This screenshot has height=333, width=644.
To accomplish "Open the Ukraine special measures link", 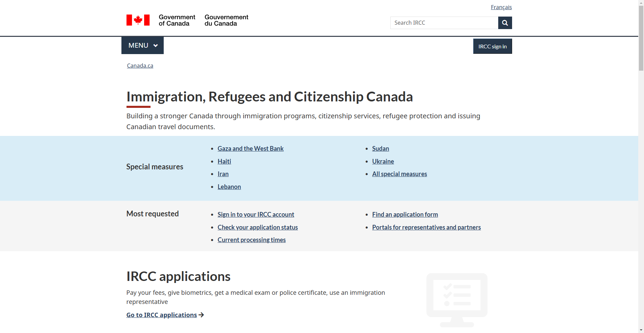I will pyautogui.click(x=383, y=162).
